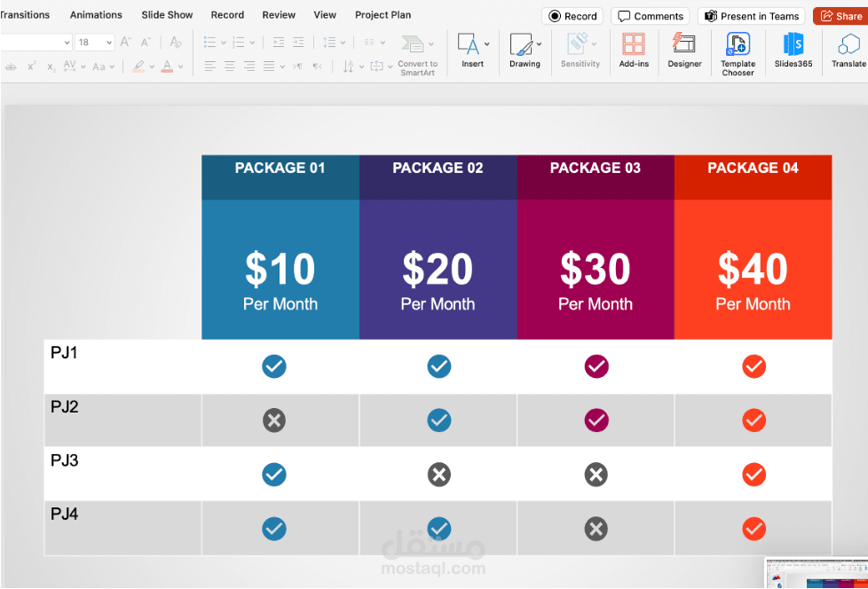The width and height of the screenshot is (868, 589).
Task: Expand the numbering style arrow
Action: [x=252, y=43]
